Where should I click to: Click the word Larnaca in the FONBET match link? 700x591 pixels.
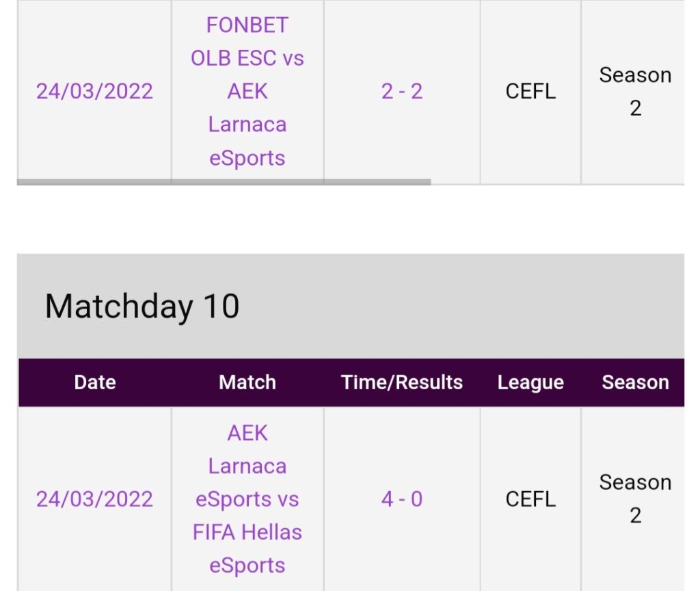tap(247, 124)
